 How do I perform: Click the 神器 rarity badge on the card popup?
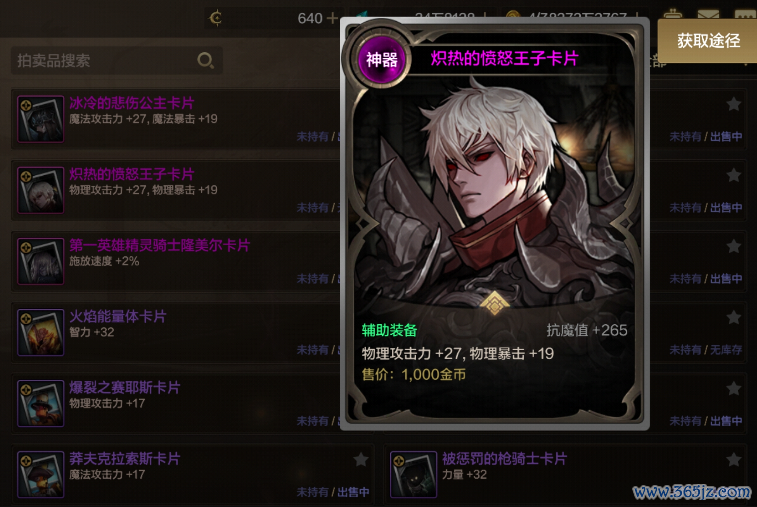point(381,60)
